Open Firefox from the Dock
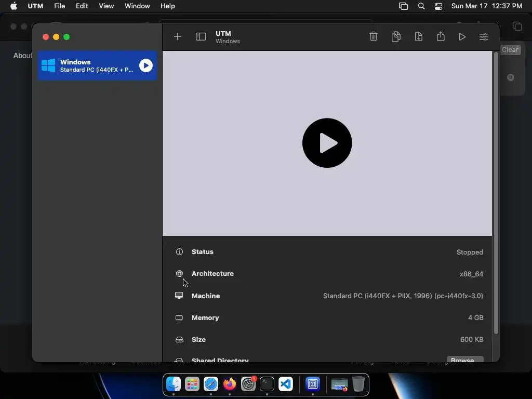This screenshot has height=399, width=532. coord(229,384)
